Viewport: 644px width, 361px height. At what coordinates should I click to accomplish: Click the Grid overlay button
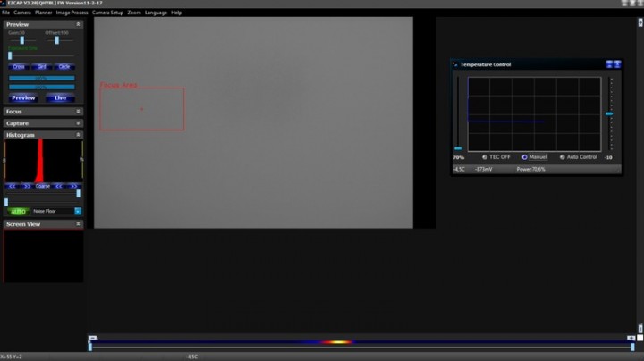pyautogui.click(x=41, y=67)
